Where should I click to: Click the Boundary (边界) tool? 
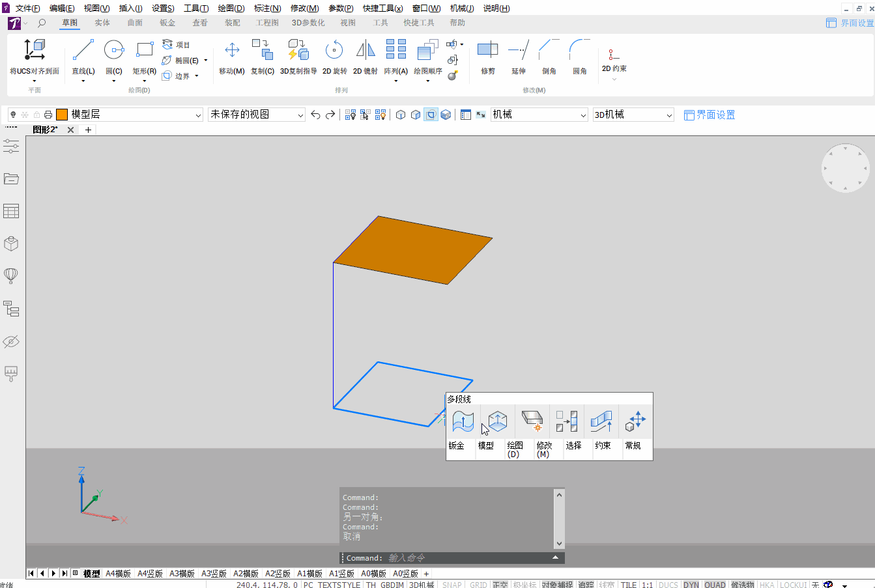(x=176, y=76)
